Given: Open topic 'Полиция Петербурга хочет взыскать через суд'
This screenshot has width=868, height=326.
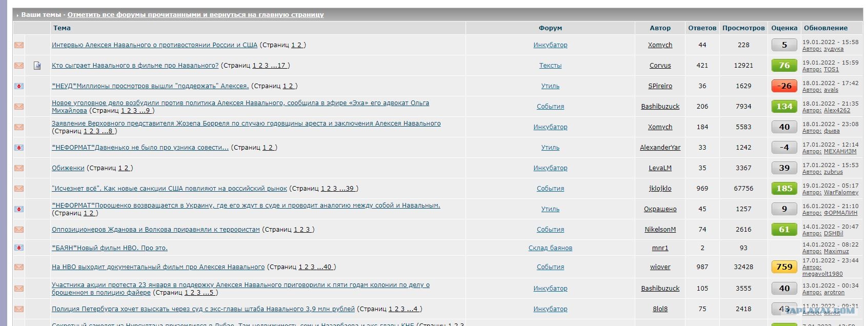Looking at the screenshot, I should 203,309.
